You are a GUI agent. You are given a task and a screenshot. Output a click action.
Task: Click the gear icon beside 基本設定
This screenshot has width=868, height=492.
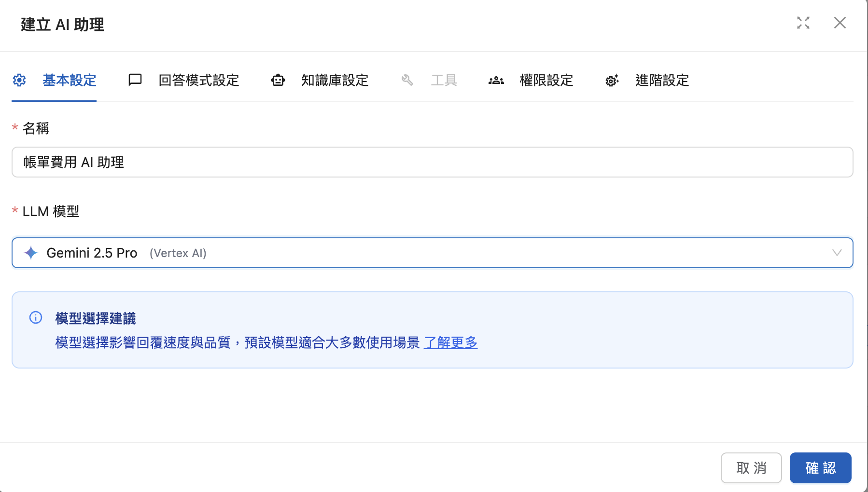click(x=19, y=80)
